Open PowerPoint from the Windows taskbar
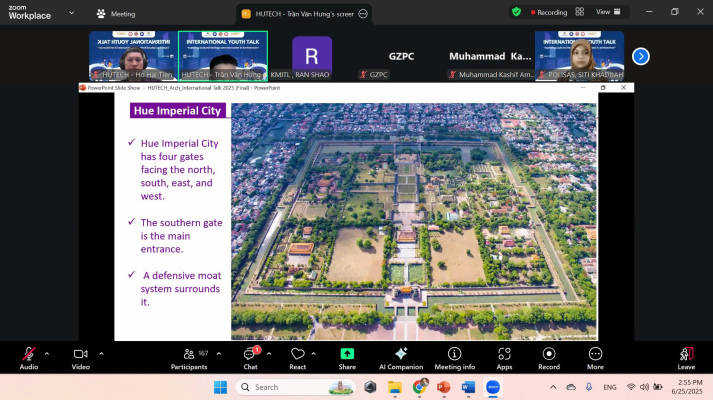Screen dimensions: 713x400 [x=443, y=387]
